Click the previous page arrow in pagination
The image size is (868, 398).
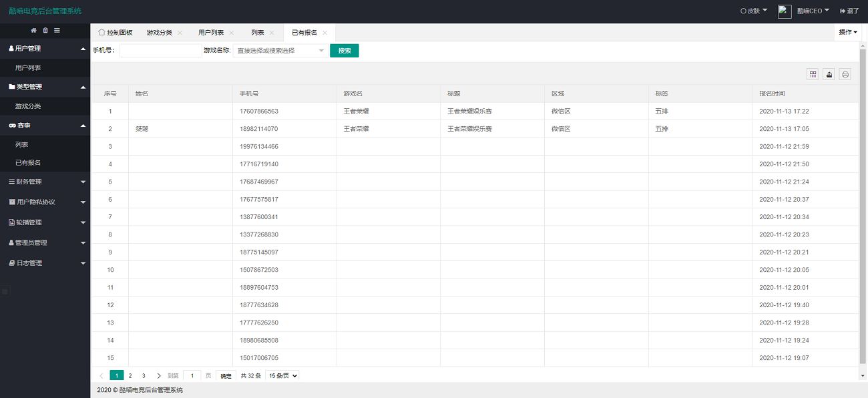(101, 376)
